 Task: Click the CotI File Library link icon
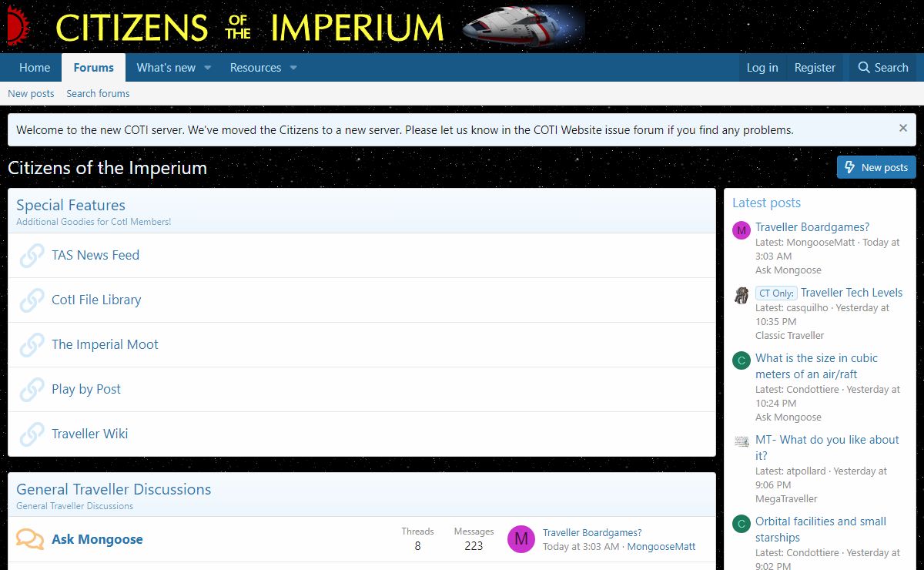[32, 300]
